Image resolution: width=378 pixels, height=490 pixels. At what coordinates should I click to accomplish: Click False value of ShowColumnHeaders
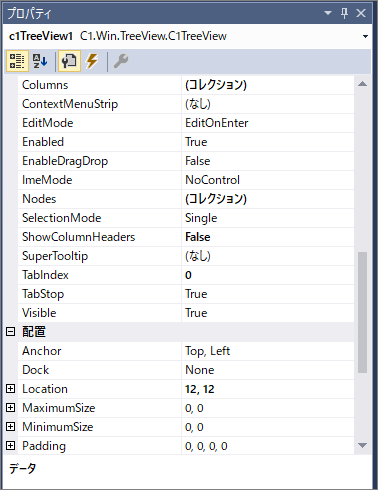(198, 237)
